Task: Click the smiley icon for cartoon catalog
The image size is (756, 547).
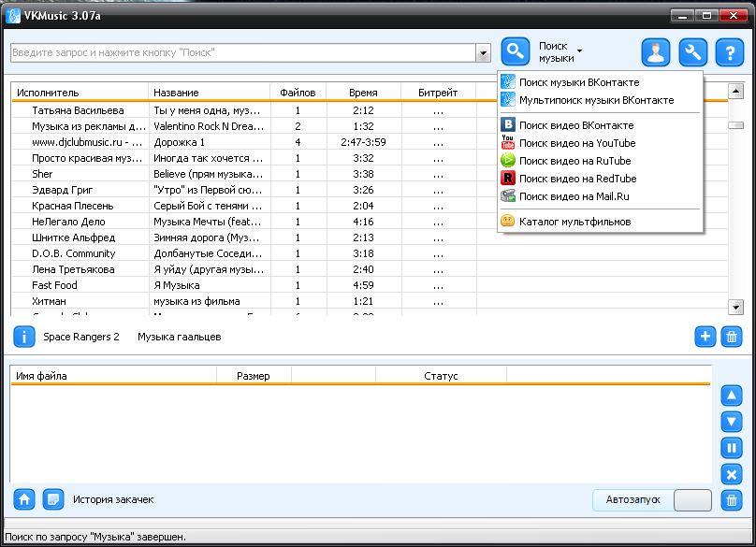Action: coord(508,221)
